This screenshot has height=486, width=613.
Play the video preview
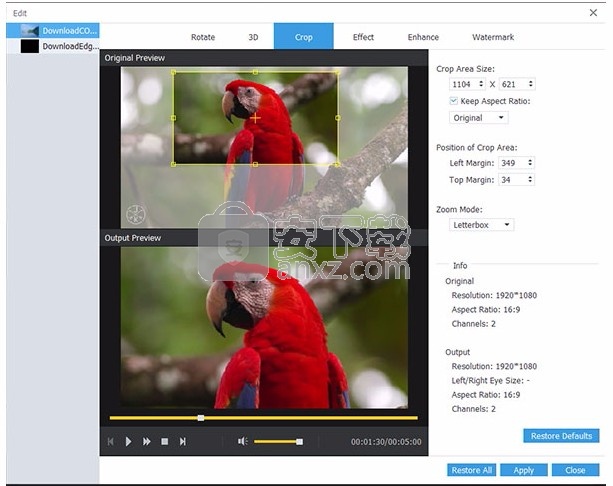click(128, 441)
